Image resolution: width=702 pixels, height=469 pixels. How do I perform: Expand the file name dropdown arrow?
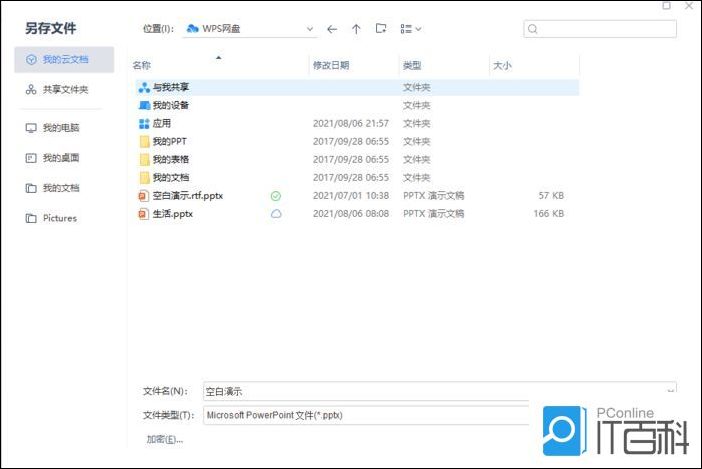click(x=670, y=391)
